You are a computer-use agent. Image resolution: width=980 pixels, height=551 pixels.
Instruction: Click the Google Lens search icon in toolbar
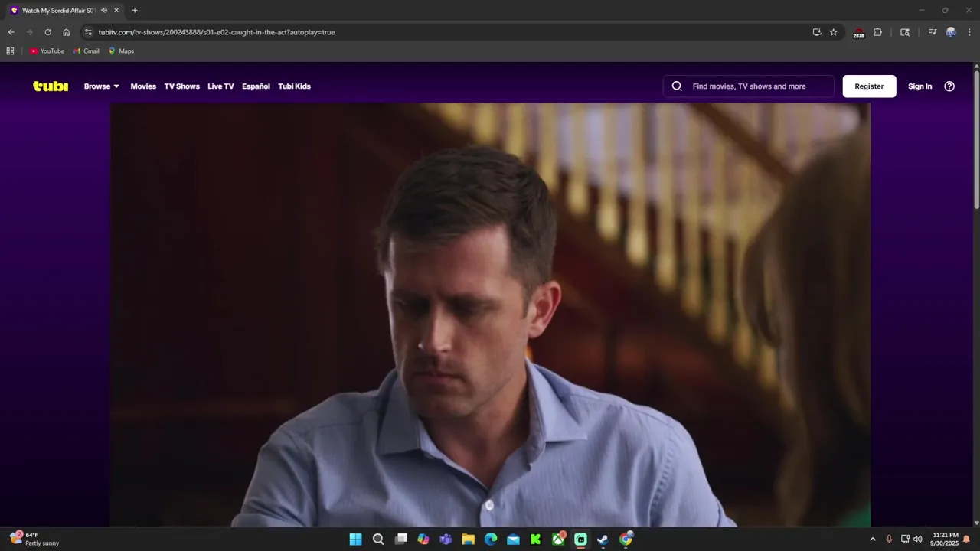pos(905,32)
